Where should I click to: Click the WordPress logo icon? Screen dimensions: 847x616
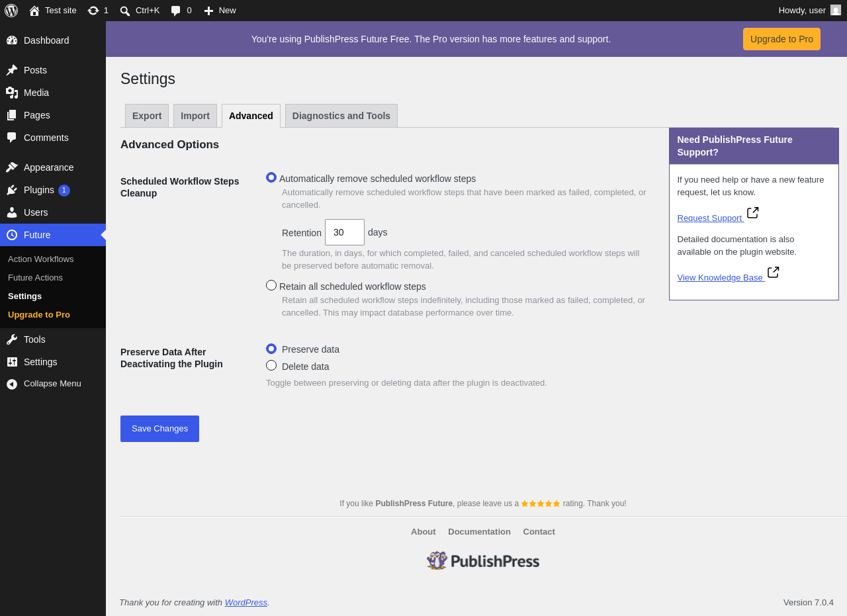point(11,11)
